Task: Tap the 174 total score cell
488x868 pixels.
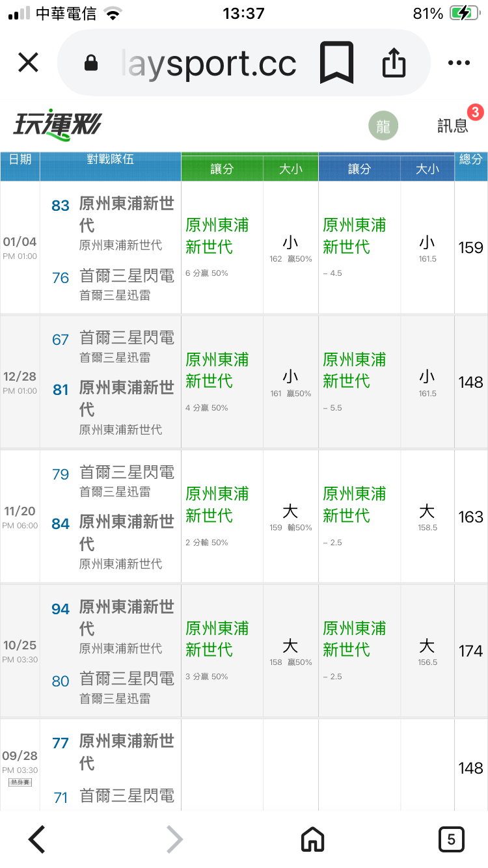Action: point(470,651)
